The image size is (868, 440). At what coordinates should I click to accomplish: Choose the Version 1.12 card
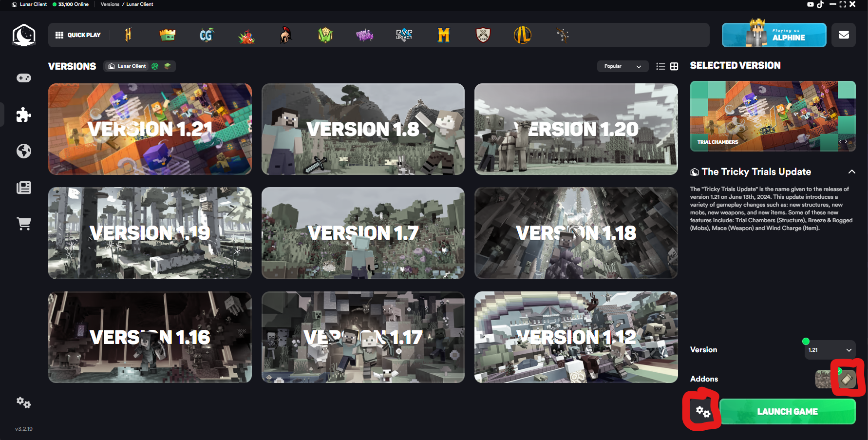coord(576,337)
